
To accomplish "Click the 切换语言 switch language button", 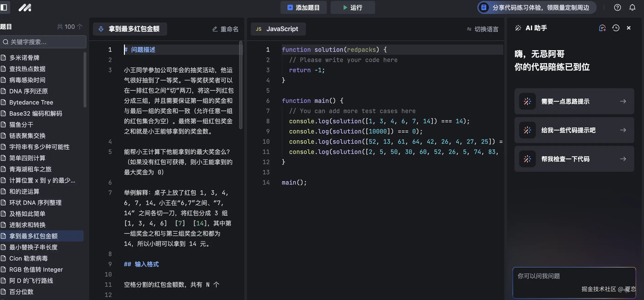I will pos(482,29).
